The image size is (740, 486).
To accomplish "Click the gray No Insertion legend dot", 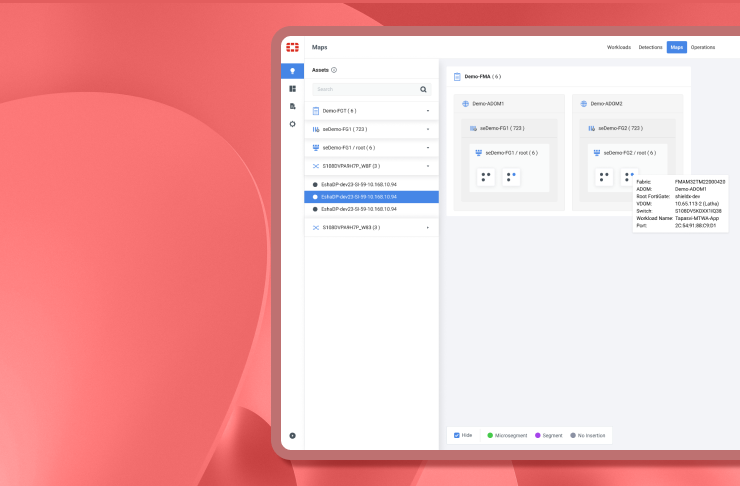I will tap(573, 436).
